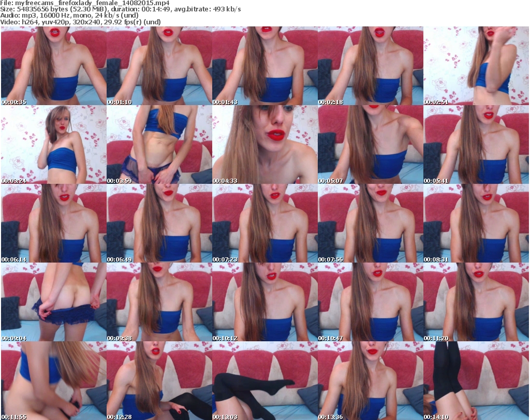Click the 'Size: 54835656 bytes' header line
530x420 pixels.
coord(121,9)
